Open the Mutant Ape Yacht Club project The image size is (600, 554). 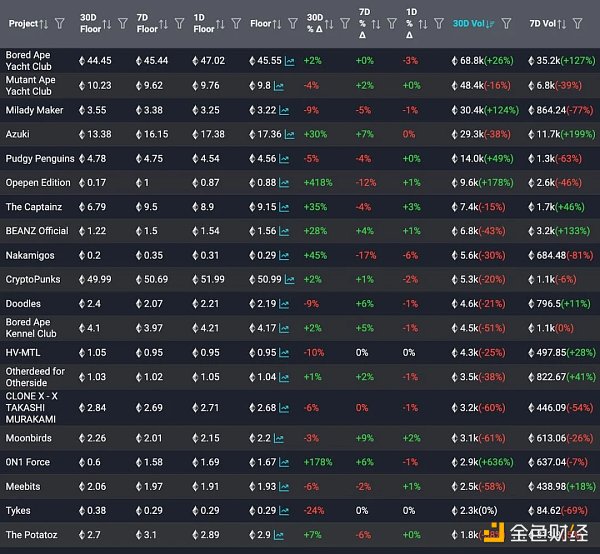31,86
